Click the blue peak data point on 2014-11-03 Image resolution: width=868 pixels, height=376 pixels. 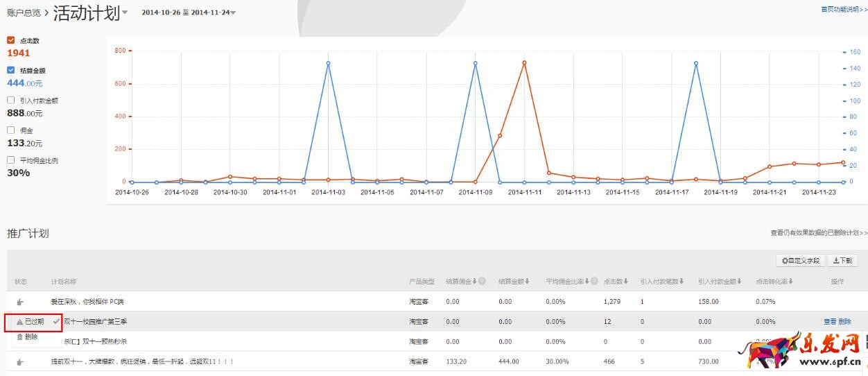pyautogui.click(x=328, y=63)
